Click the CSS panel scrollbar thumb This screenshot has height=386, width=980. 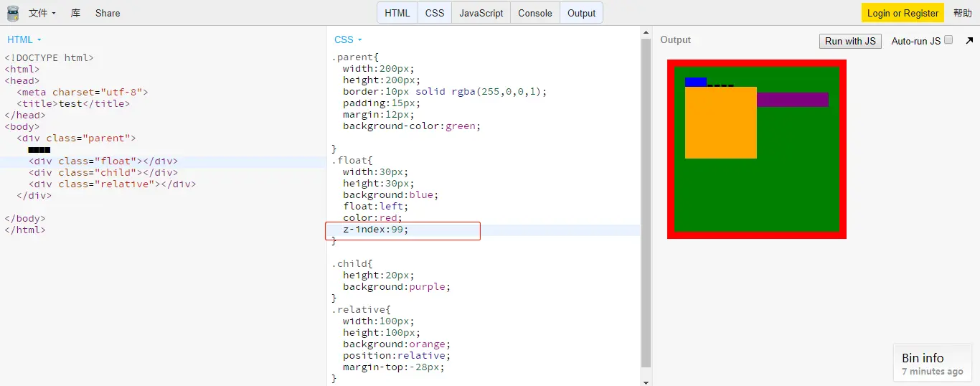pos(646,203)
